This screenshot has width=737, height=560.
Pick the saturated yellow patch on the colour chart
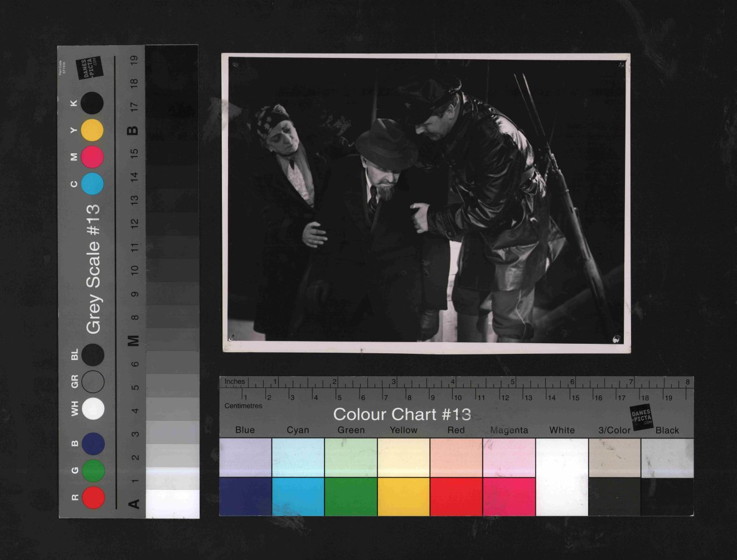tap(403, 496)
